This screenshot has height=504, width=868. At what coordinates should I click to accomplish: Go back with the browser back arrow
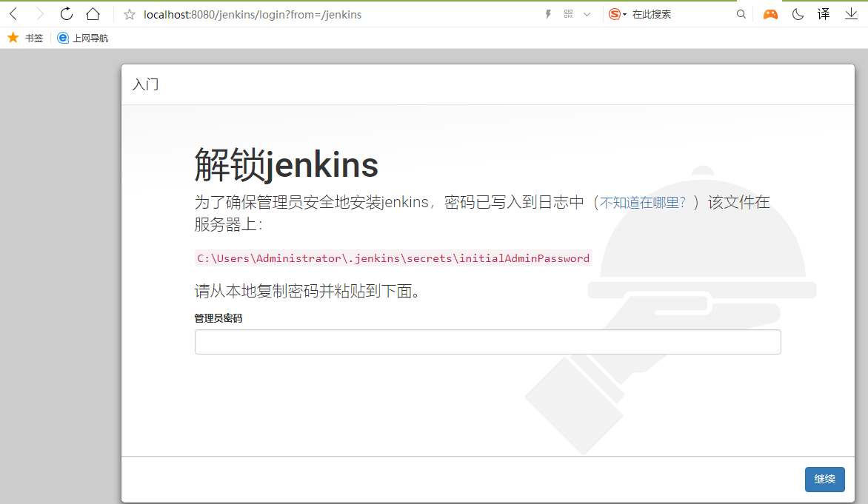click(14, 14)
